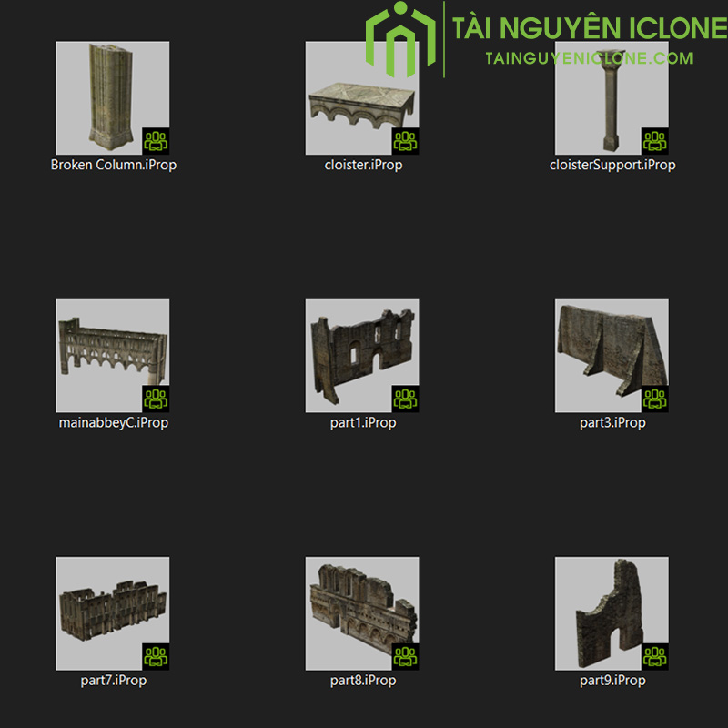
Task: Click the file name part9.iProp
Action: [612, 681]
